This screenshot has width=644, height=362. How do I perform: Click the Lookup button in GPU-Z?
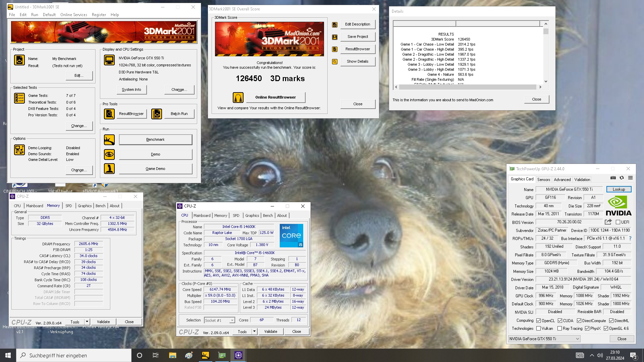click(x=619, y=189)
